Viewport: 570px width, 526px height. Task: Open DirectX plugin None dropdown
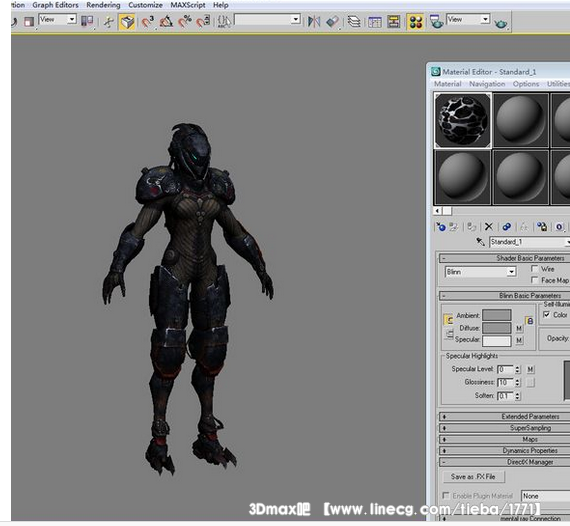pyautogui.click(x=546, y=496)
